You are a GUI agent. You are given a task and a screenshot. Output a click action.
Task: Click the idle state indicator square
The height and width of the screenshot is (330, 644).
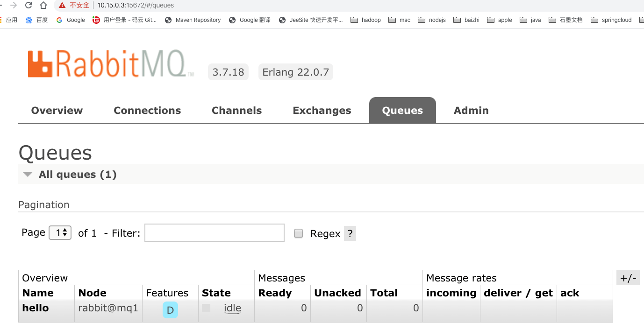click(x=206, y=308)
